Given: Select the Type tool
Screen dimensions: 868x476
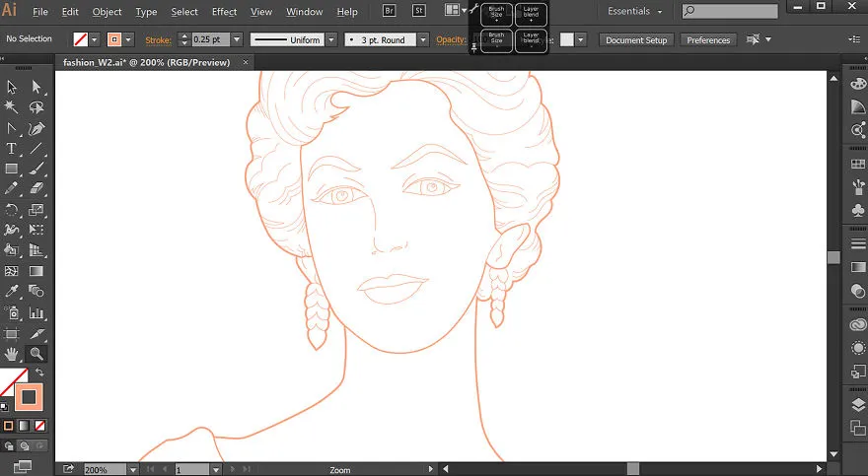Looking at the screenshot, I should [x=12, y=149].
